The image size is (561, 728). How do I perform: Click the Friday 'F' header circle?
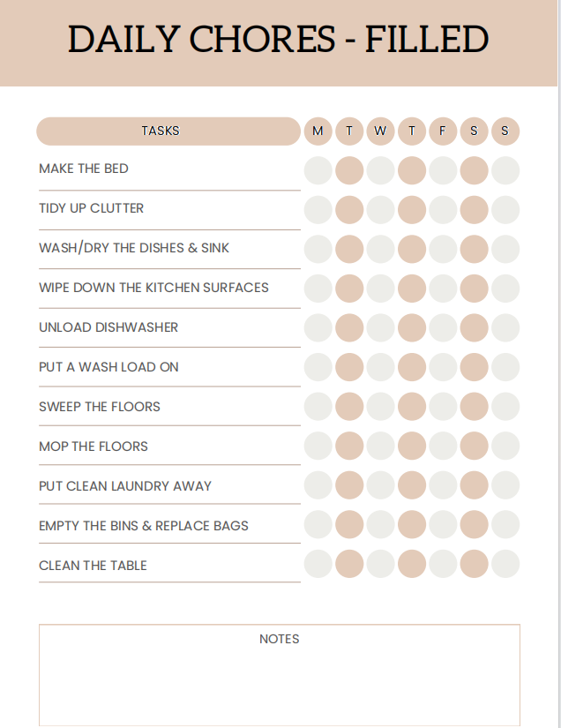[443, 131]
